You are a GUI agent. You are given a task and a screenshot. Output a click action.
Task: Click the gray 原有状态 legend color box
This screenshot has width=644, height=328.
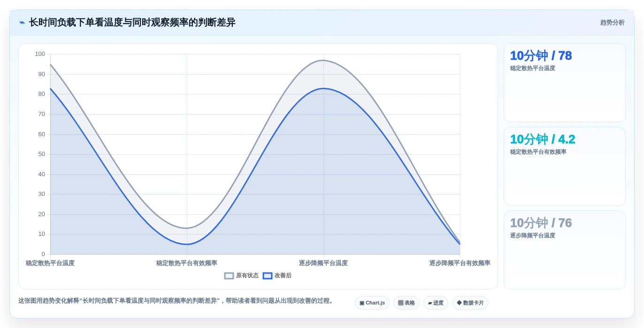tap(229, 276)
